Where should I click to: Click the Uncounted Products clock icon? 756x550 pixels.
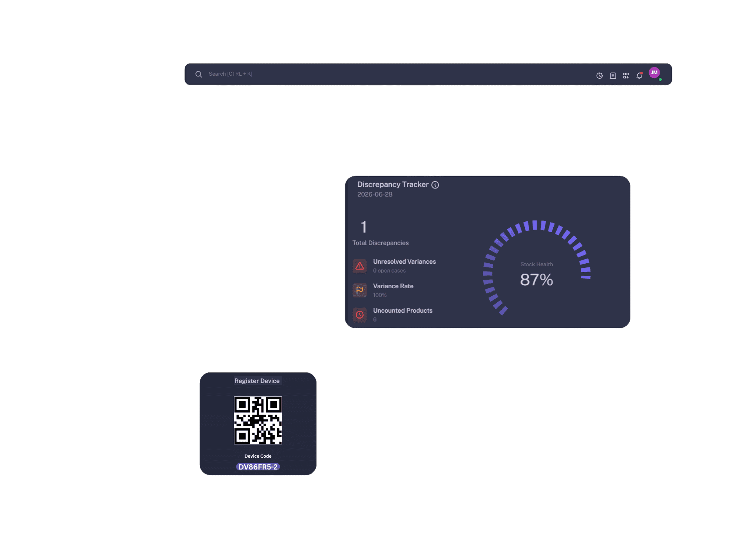359,315
